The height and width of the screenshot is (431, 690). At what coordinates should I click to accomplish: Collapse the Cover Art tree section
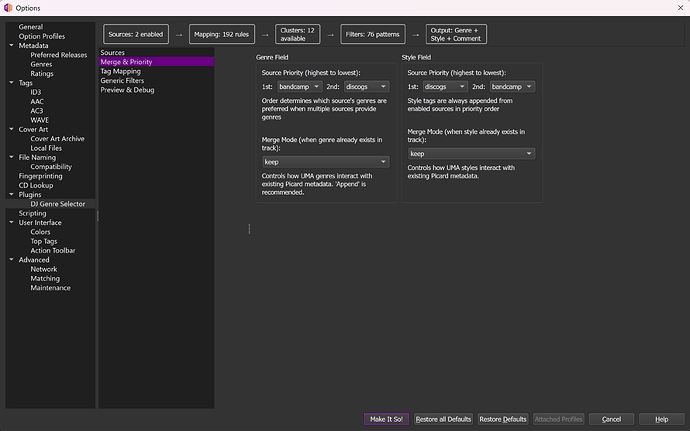(x=11, y=129)
